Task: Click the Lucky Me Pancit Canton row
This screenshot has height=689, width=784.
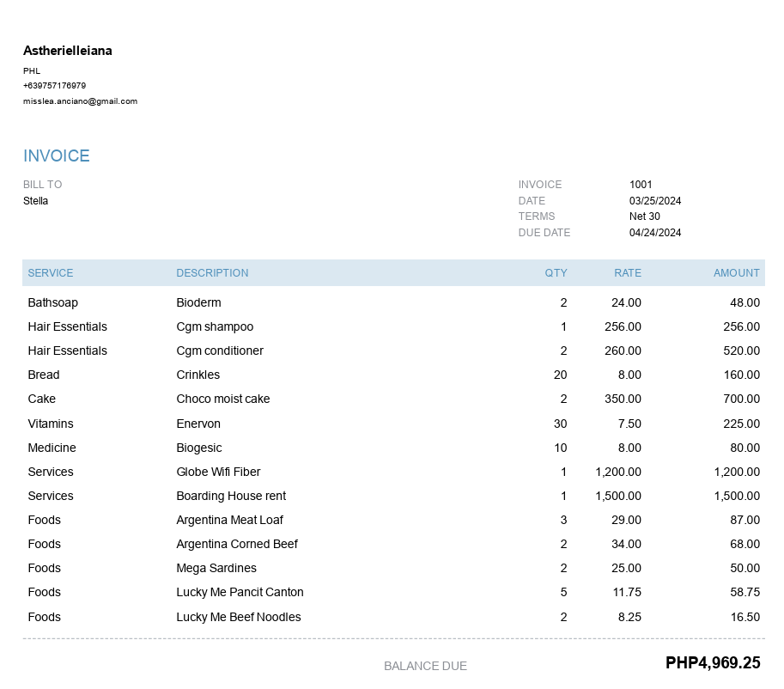Action: coord(240,592)
